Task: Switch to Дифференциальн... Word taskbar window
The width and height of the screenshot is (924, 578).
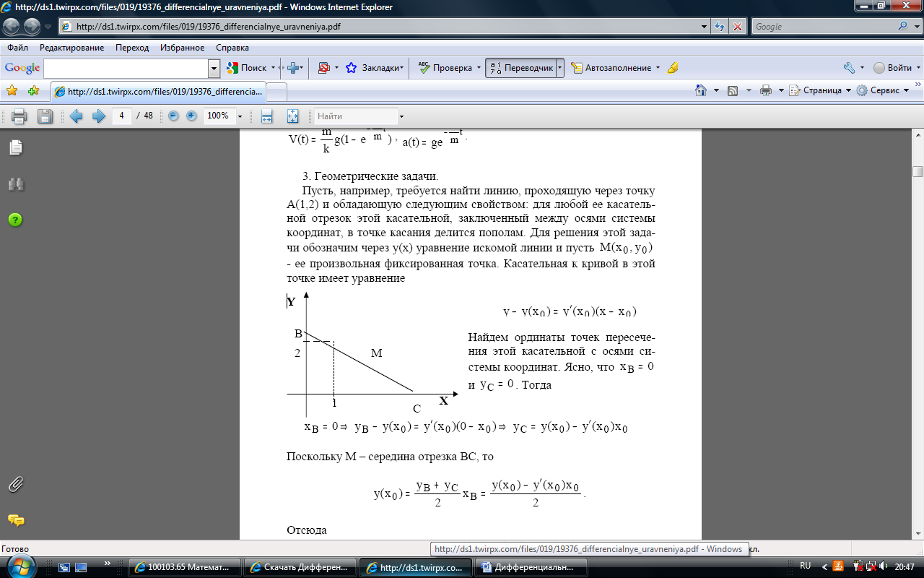Action: [x=532, y=567]
